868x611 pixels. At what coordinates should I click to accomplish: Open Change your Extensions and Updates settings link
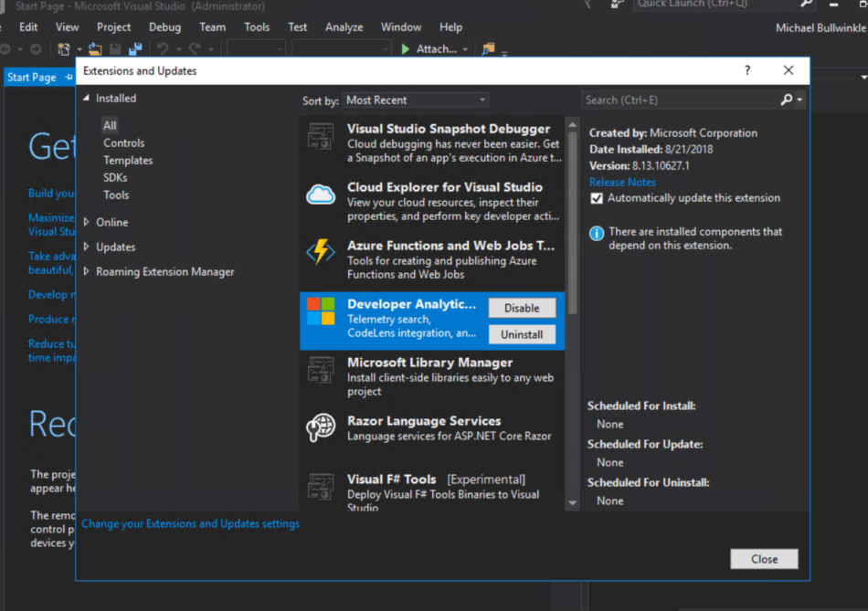[x=190, y=523]
